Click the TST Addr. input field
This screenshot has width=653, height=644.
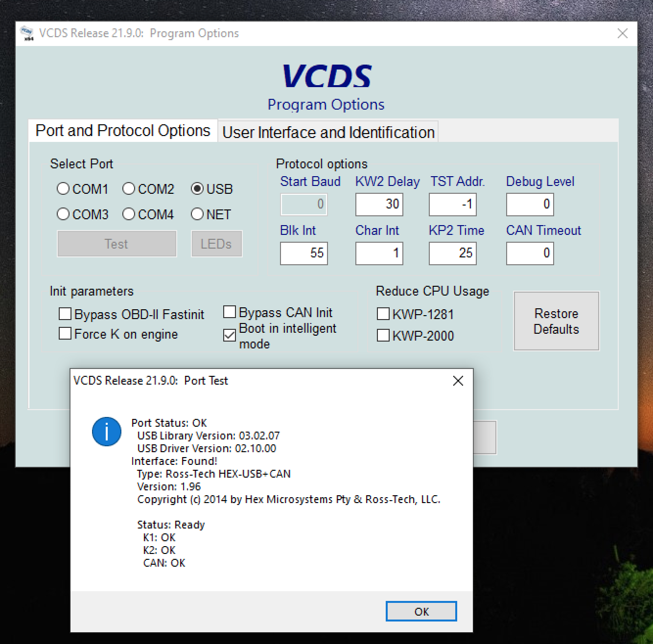pos(452,204)
